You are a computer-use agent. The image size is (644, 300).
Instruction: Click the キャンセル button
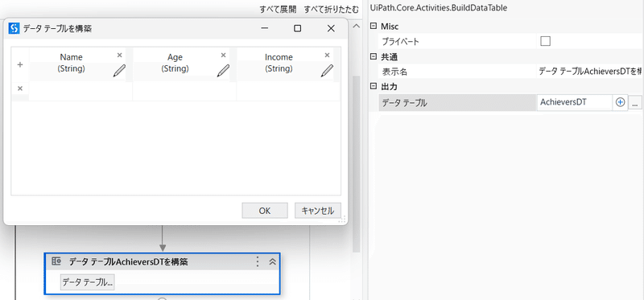(x=317, y=211)
